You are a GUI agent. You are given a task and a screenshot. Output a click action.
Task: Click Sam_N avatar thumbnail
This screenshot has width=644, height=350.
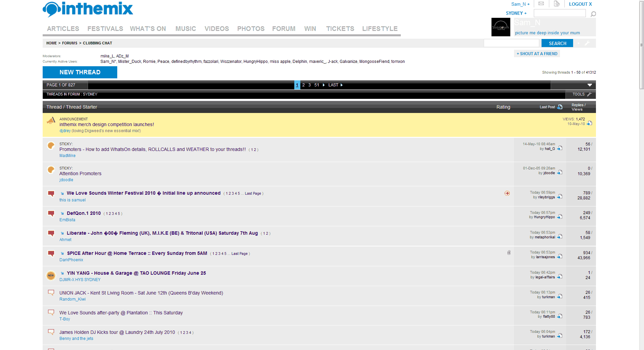501,27
